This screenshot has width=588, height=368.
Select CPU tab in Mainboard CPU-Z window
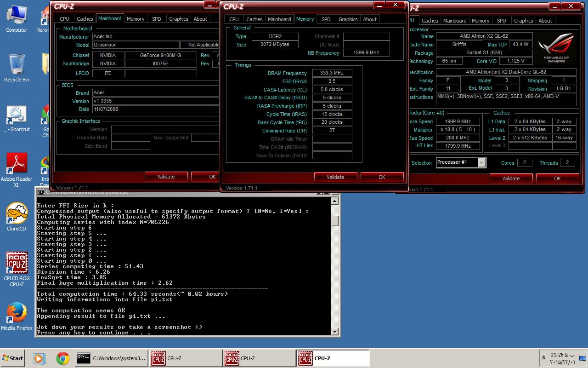coord(64,19)
